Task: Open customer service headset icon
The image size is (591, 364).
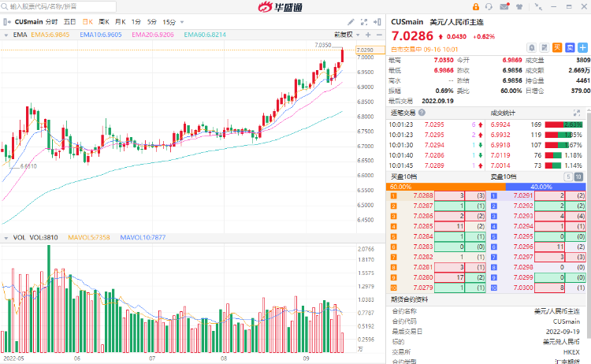Action: [489, 6]
